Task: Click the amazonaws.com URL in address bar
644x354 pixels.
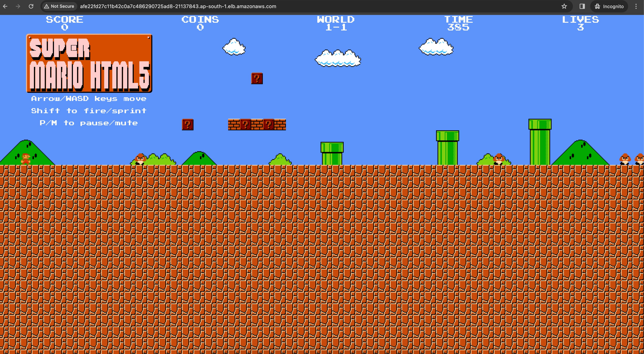Action: tap(178, 6)
